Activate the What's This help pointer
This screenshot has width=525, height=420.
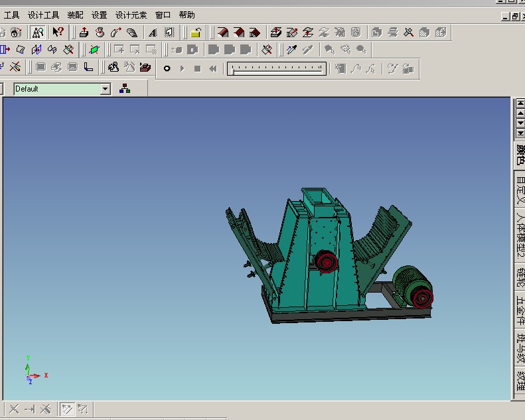pyautogui.click(x=58, y=33)
